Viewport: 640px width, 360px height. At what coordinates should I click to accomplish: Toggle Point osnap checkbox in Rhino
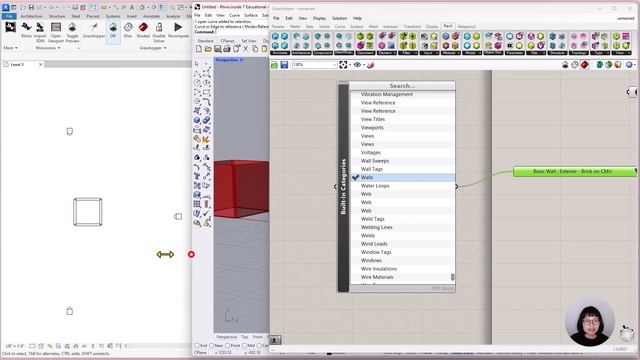tap(228, 346)
